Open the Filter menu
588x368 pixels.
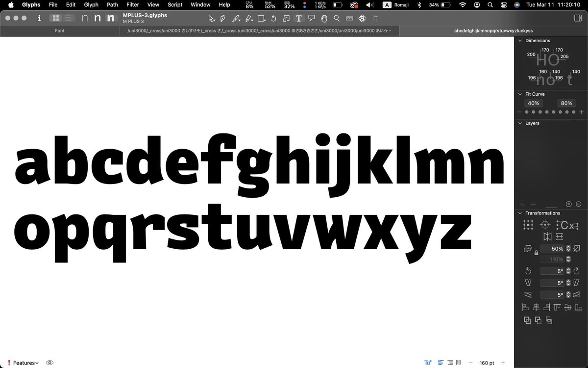132,4
